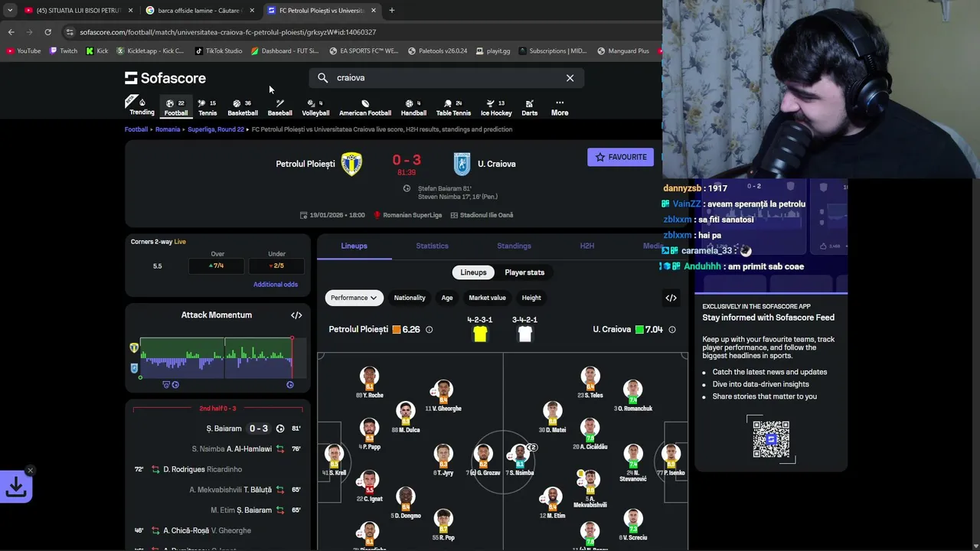980x551 pixels.
Task: Go back to the previous page
Action: pyautogui.click(x=11, y=32)
